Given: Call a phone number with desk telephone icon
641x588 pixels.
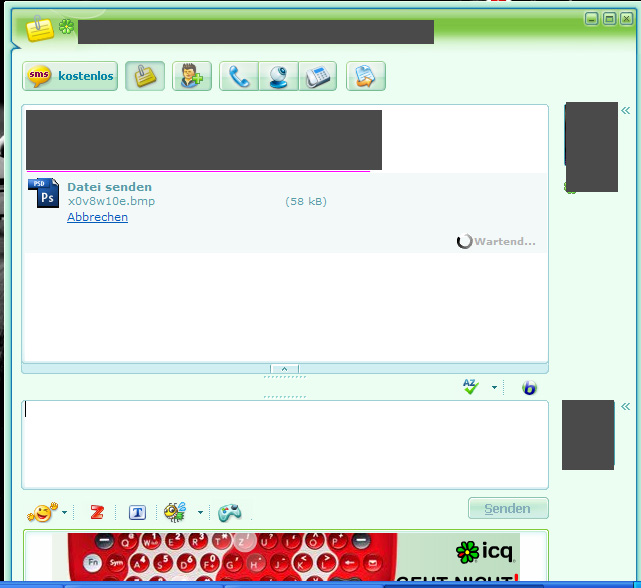Looking at the screenshot, I should (x=318, y=76).
